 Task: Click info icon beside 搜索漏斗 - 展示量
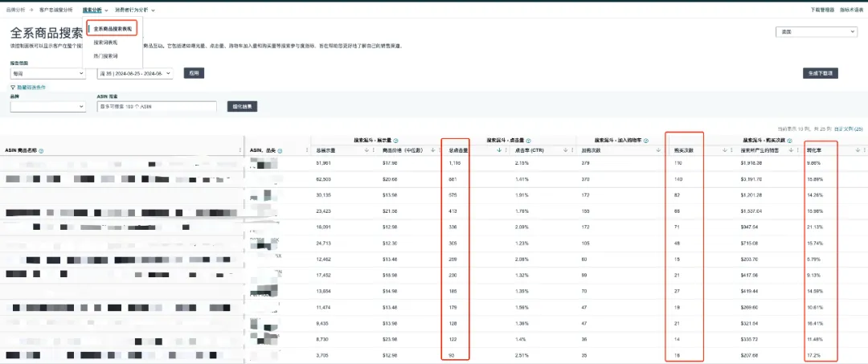pyautogui.click(x=395, y=141)
